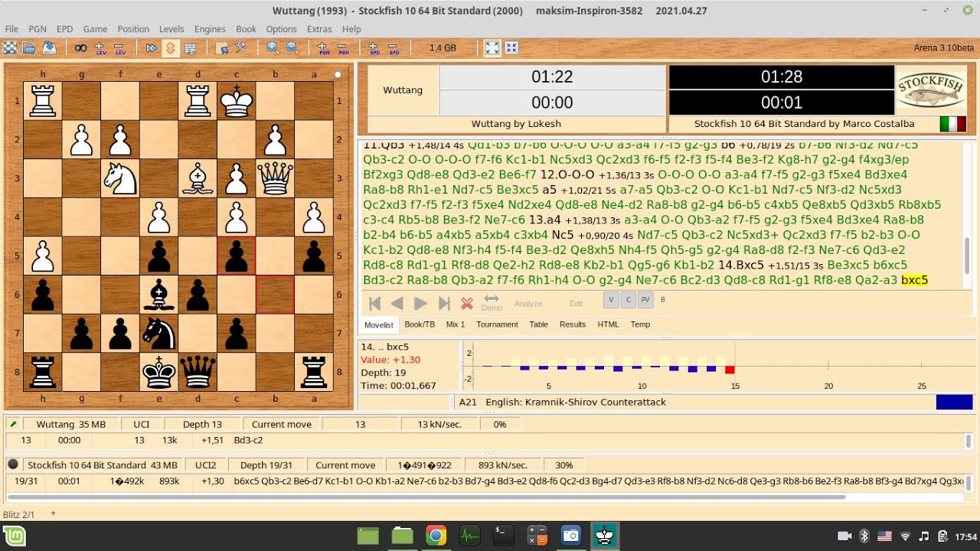Image resolution: width=980 pixels, height=551 pixels.
Task: Click the red X delete icon
Action: 466,304
